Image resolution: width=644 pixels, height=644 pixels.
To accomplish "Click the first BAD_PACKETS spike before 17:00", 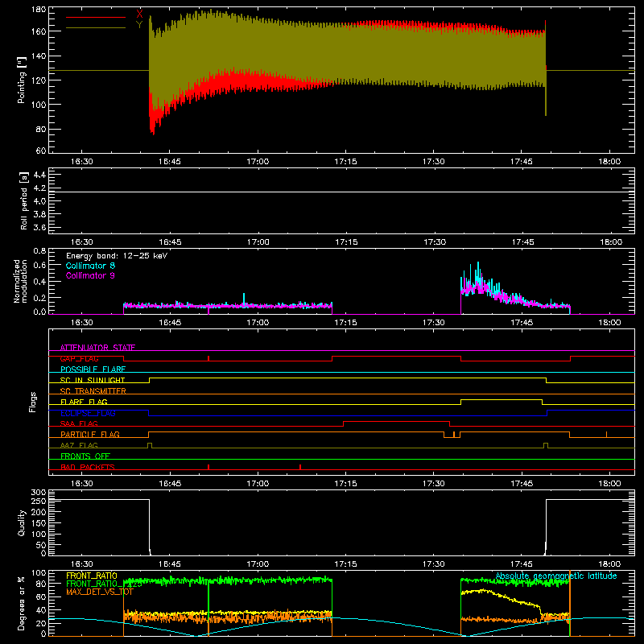I will (208, 467).
